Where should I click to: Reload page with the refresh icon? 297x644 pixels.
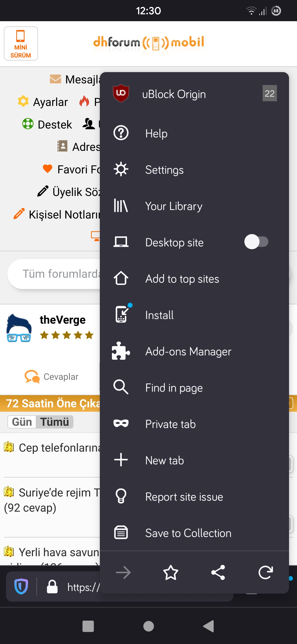[x=265, y=573]
